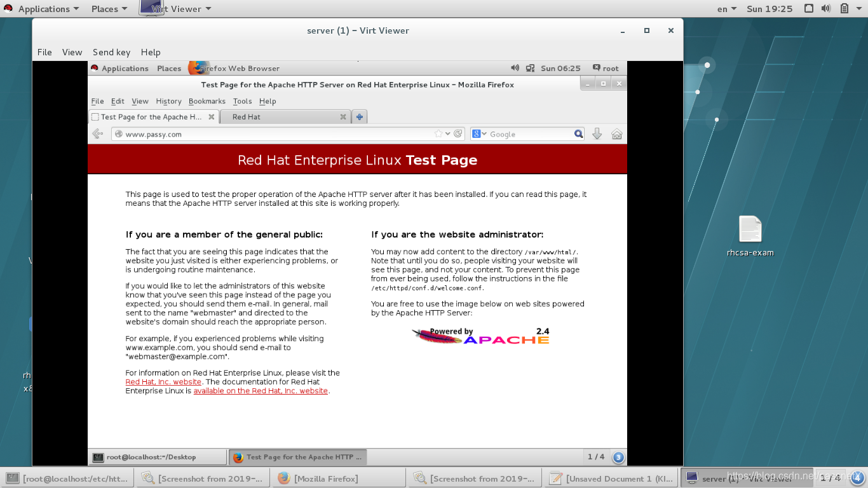Viewport: 868px width, 488px height.
Task: Click the Google search magnifier icon
Action: (578, 134)
